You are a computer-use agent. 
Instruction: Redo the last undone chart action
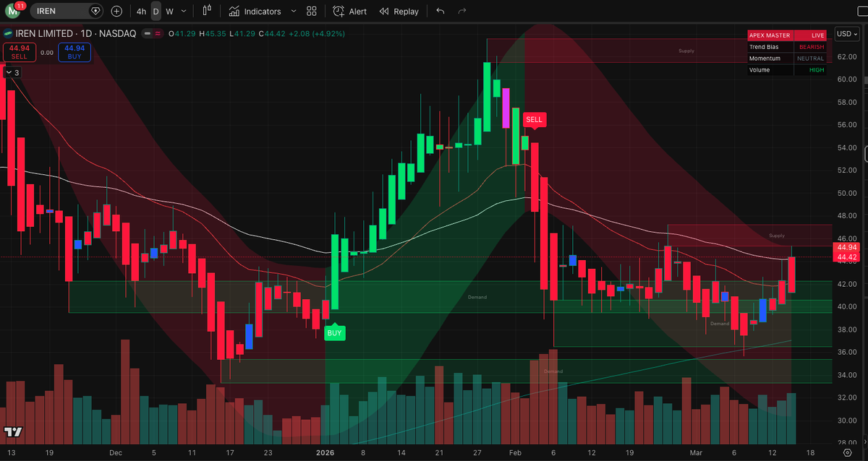[x=462, y=12]
